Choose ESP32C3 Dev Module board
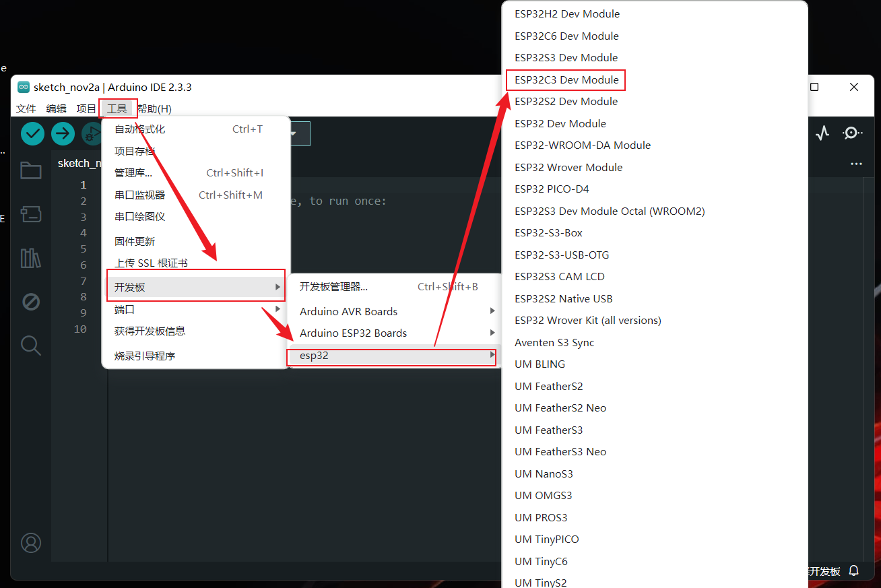The width and height of the screenshot is (881, 588). click(566, 79)
